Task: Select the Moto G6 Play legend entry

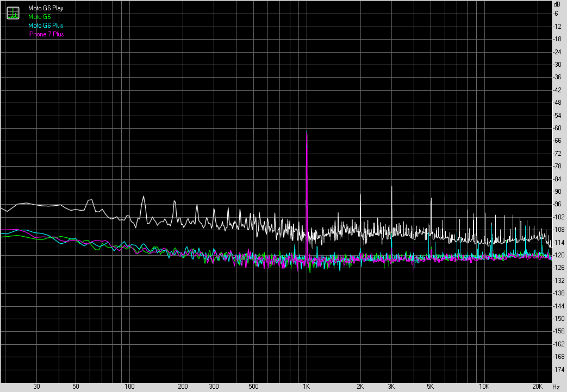Action: (46, 8)
